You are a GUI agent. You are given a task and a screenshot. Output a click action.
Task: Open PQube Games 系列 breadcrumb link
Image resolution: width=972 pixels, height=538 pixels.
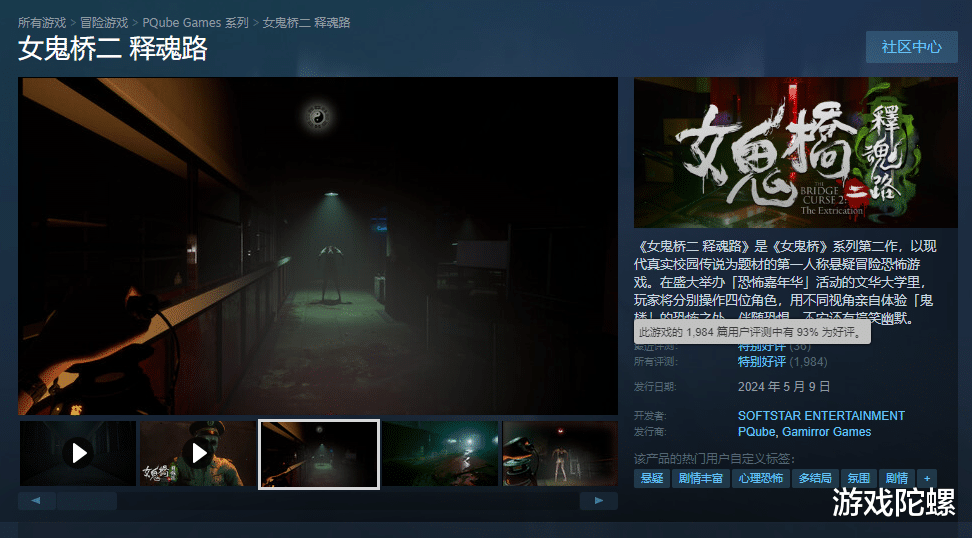(x=195, y=23)
